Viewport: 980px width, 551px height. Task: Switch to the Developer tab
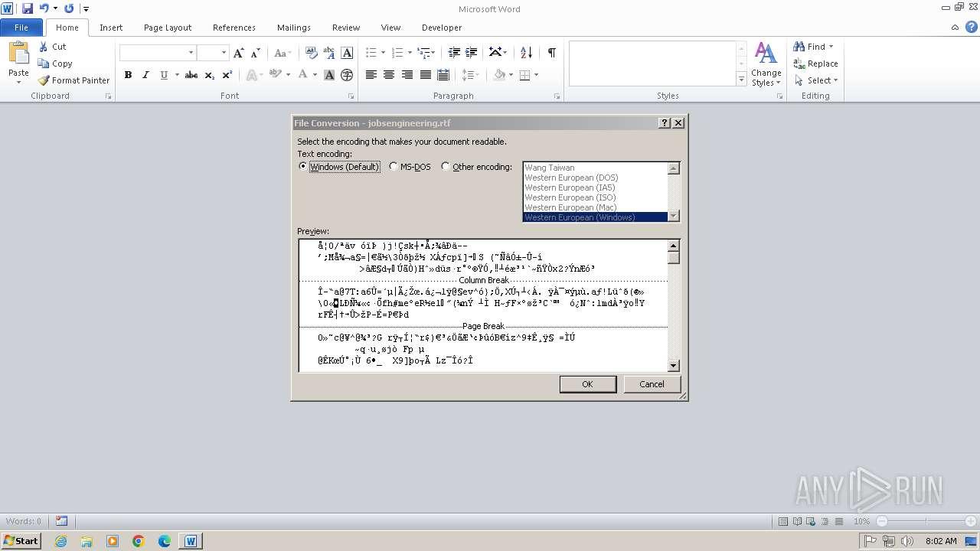click(x=442, y=28)
